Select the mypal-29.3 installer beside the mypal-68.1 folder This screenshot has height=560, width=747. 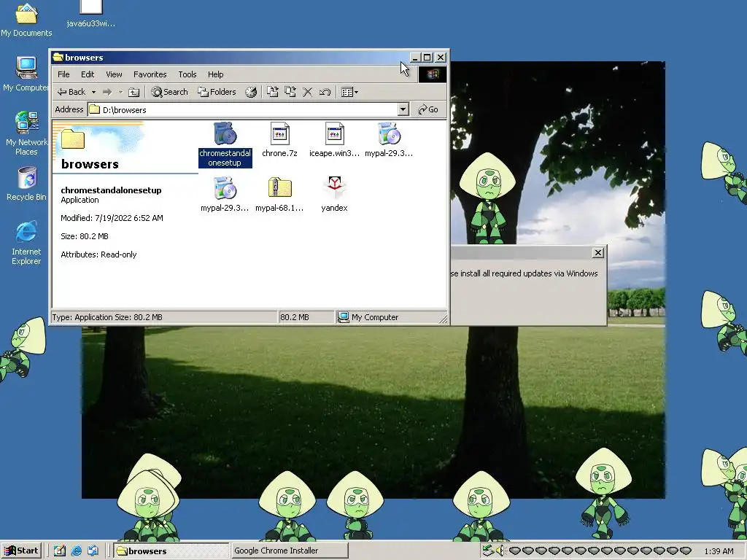[225, 194]
